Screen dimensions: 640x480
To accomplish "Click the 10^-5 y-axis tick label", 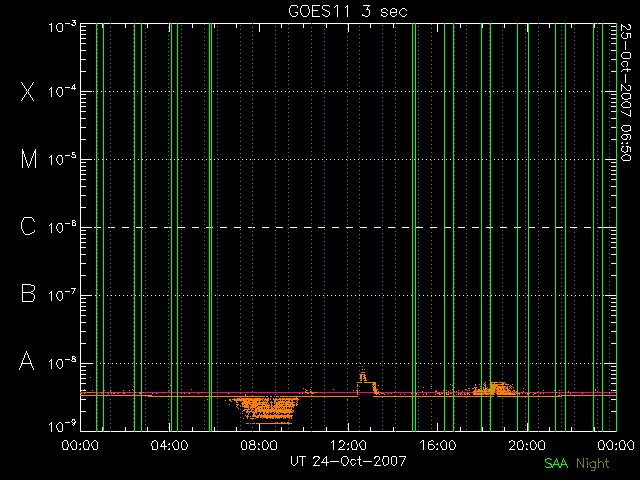I will pyautogui.click(x=62, y=160).
